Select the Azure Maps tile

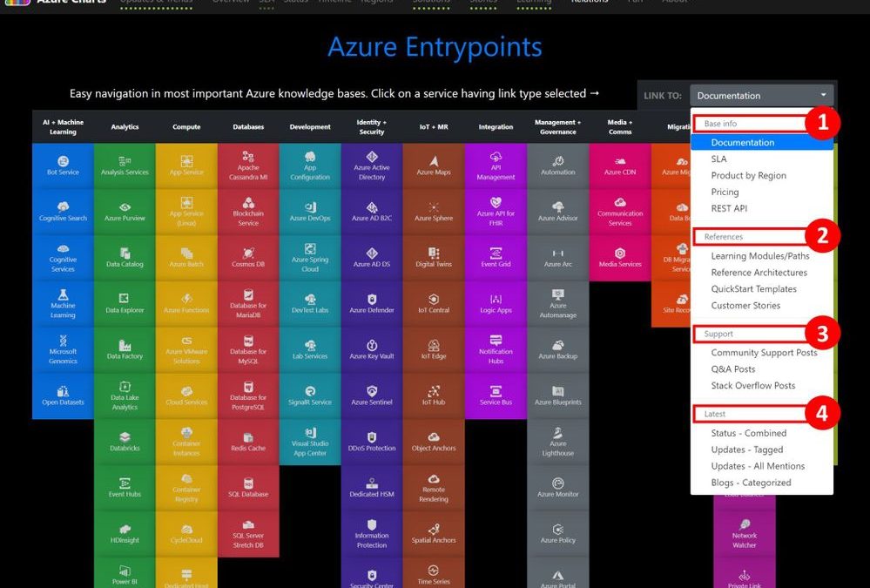434,166
